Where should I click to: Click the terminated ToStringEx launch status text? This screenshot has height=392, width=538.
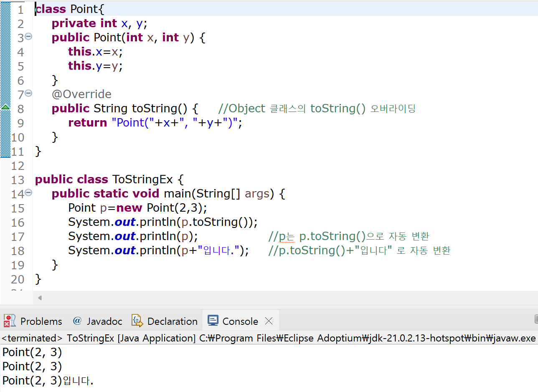pos(269,338)
